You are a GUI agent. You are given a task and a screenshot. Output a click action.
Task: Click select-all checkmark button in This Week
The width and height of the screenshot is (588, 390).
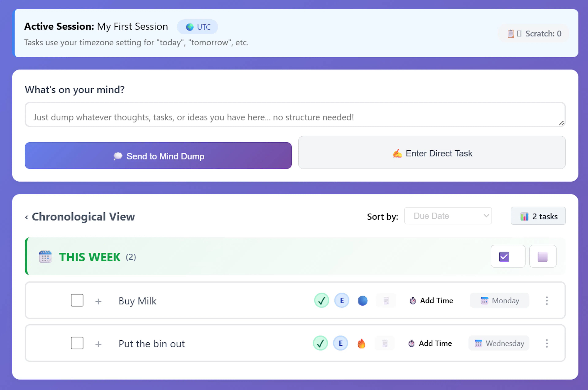point(508,256)
